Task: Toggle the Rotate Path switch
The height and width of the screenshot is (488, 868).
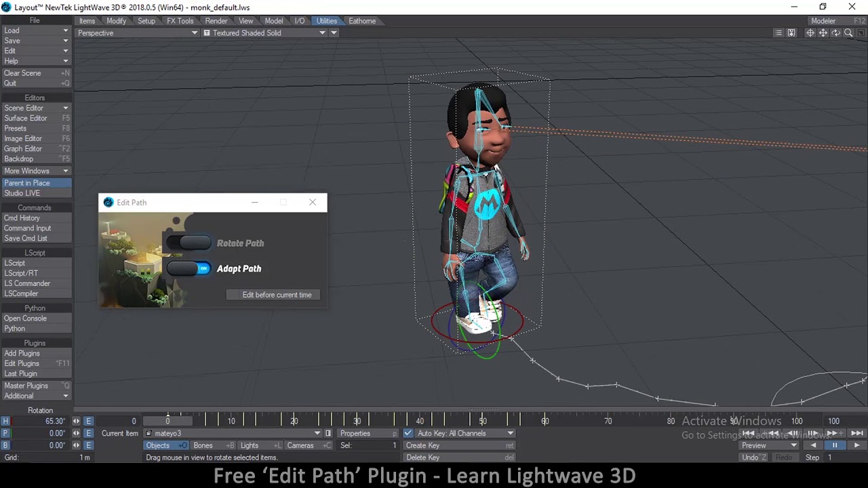Action: click(x=189, y=243)
